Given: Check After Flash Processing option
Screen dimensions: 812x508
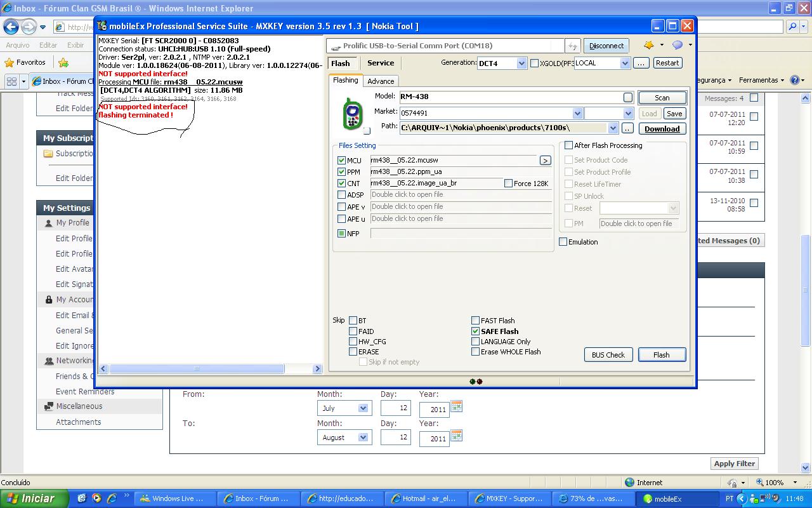Looking at the screenshot, I should point(568,145).
